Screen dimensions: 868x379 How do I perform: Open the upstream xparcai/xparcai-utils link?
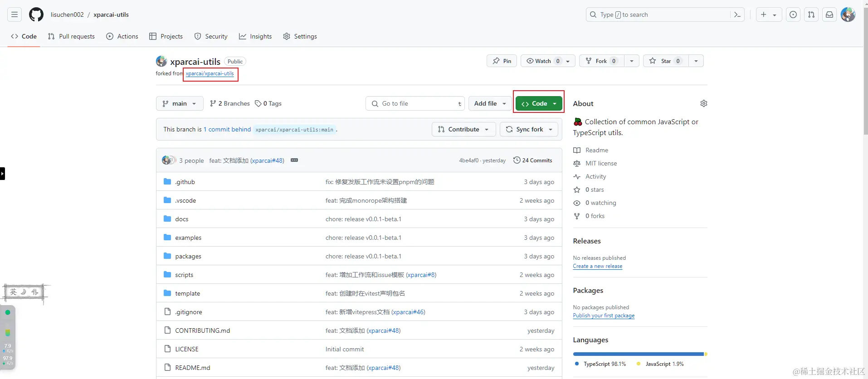click(x=210, y=73)
